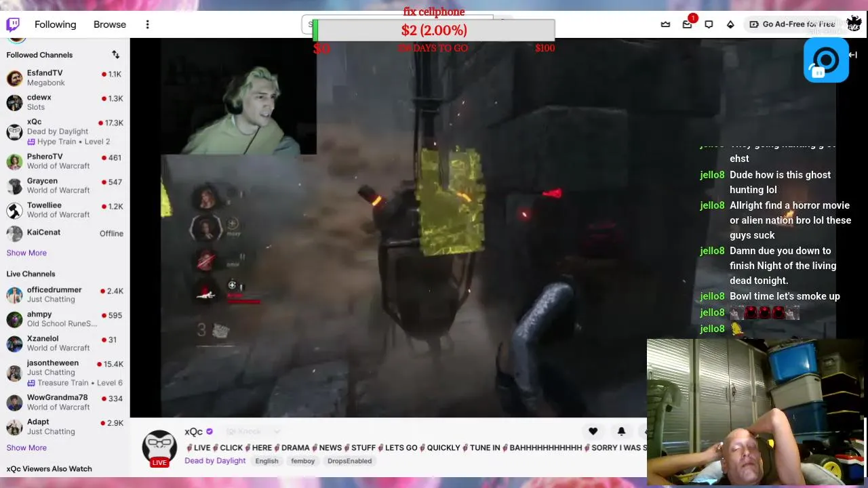The width and height of the screenshot is (868, 488).
Task: Click the Go Ad-Free for Free button
Action: 791,24
